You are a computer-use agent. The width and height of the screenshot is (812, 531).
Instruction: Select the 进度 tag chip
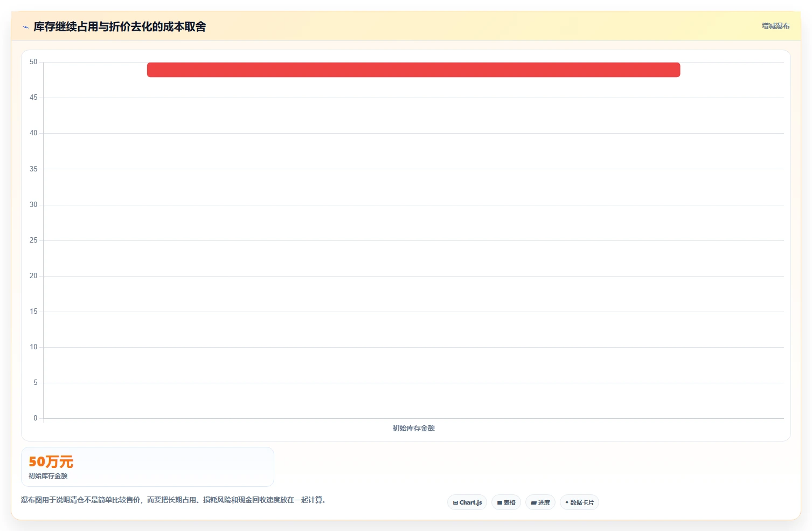point(540,502)
